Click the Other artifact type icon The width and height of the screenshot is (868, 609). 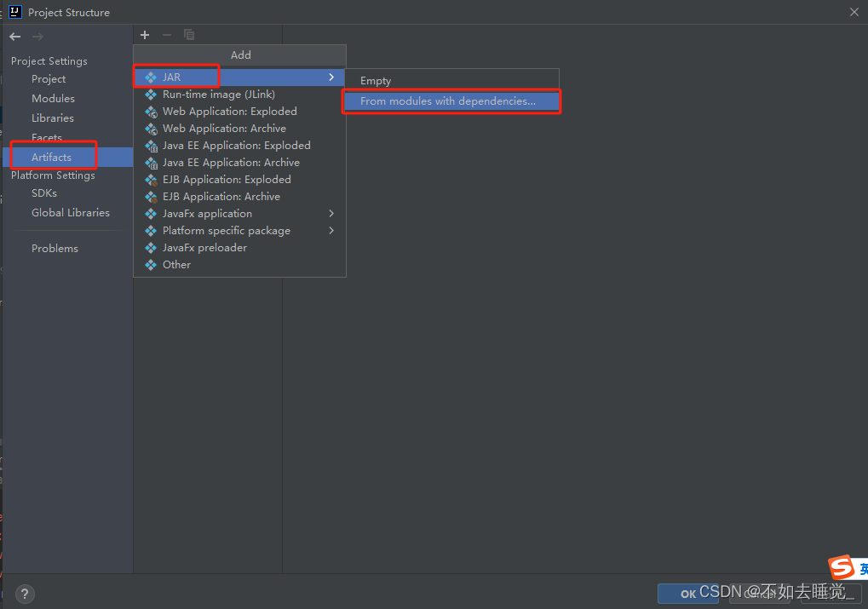coord(151,265)
